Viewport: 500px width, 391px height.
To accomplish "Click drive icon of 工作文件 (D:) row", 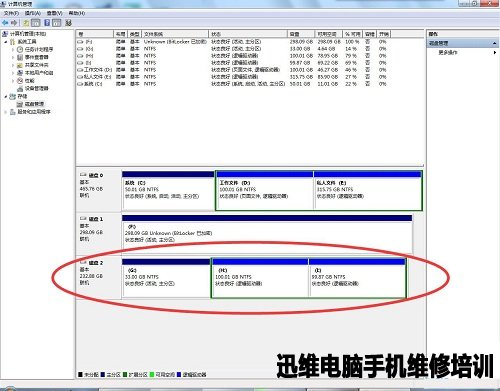I will (80, 70).
